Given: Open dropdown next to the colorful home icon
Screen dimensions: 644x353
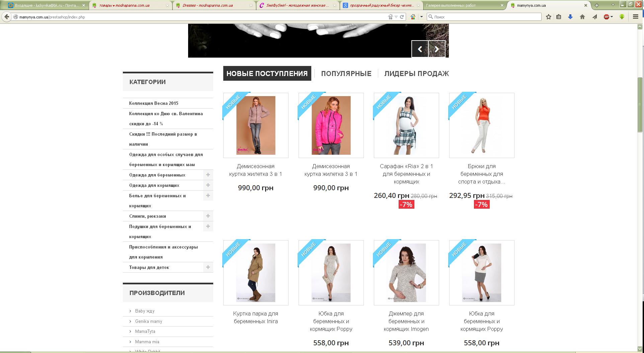Looking at the screenshot, I should (x=421, y=17).
